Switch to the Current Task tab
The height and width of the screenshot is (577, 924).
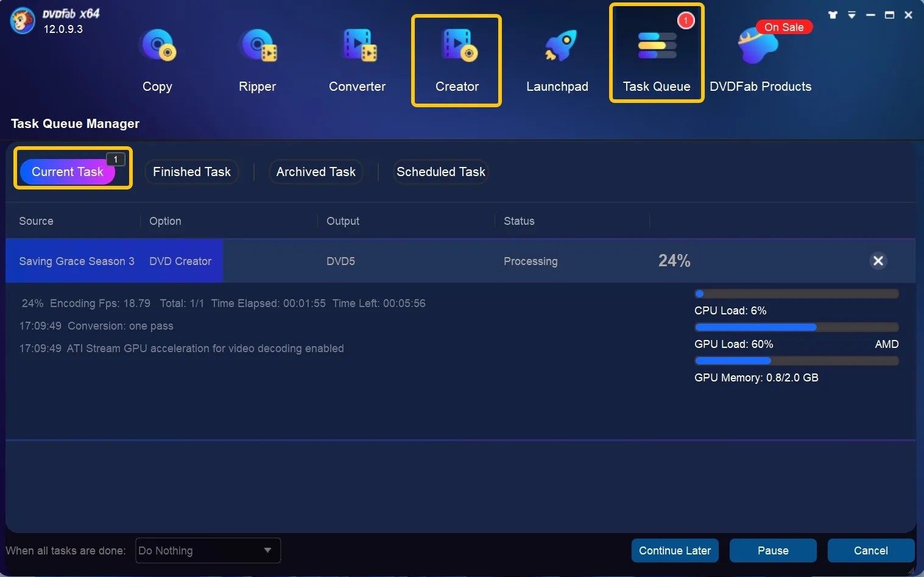[68, 172]
